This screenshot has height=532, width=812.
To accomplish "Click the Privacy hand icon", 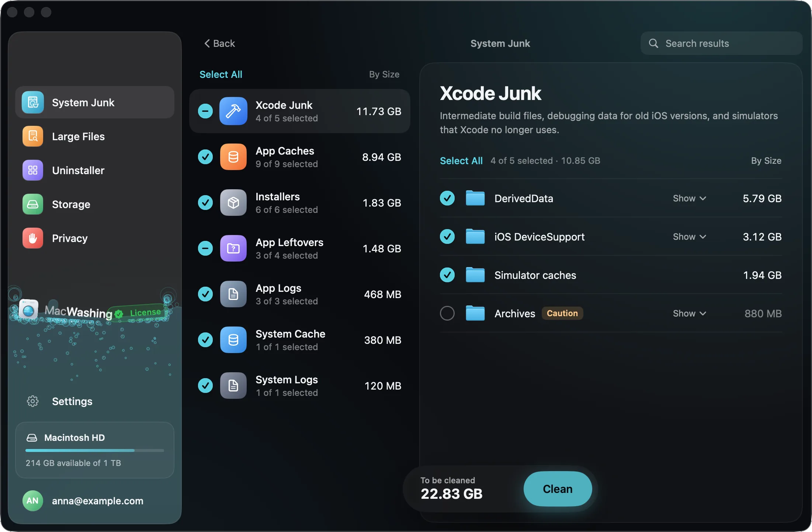I will click(33, 238).
